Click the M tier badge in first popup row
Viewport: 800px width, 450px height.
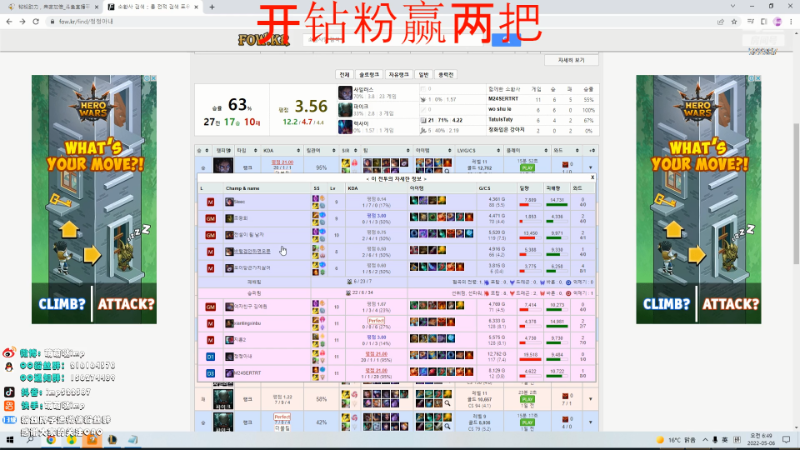(210, 202)
